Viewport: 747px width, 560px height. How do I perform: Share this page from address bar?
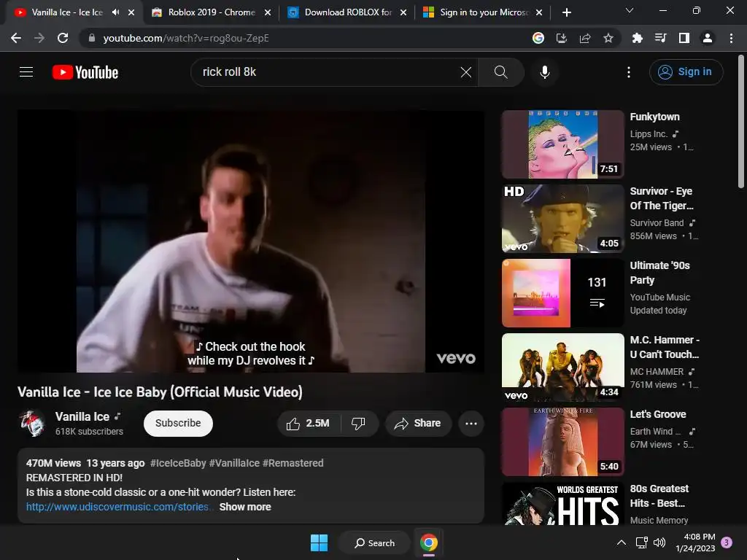point(584,38)
